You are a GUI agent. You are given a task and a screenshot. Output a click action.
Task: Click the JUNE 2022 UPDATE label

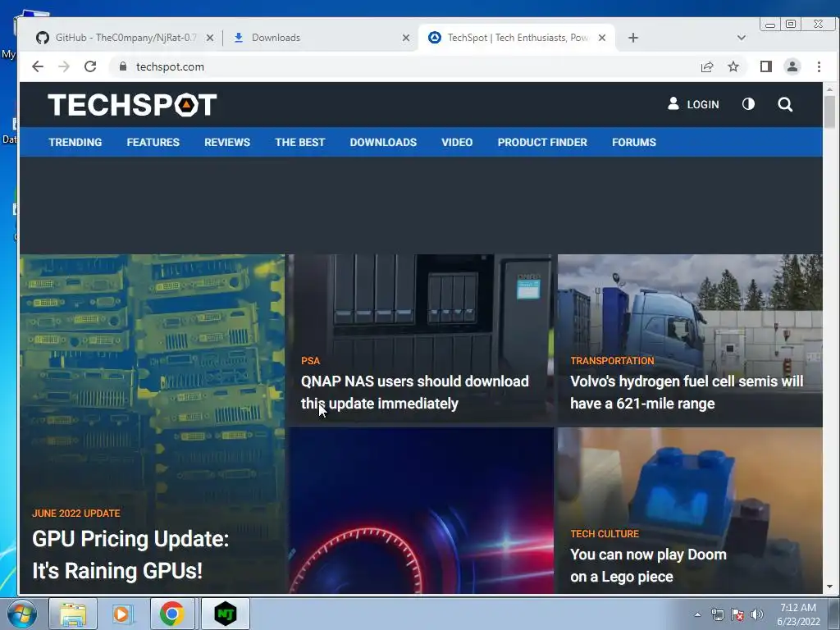[76, 514]
